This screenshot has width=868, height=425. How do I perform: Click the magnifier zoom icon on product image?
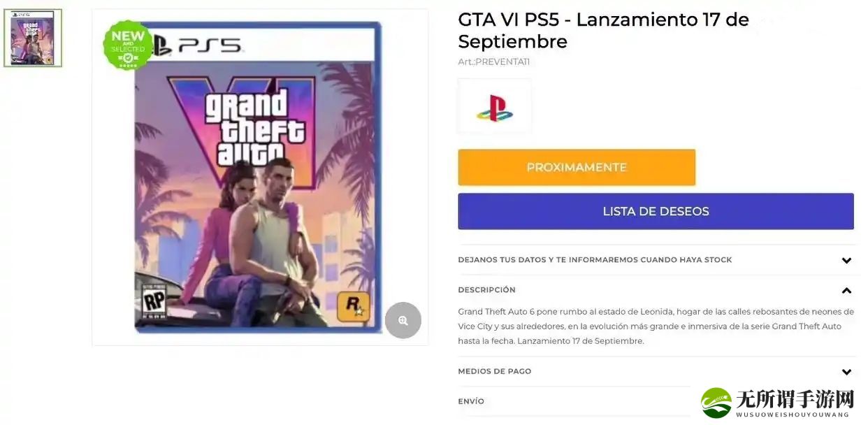point(403,320)
